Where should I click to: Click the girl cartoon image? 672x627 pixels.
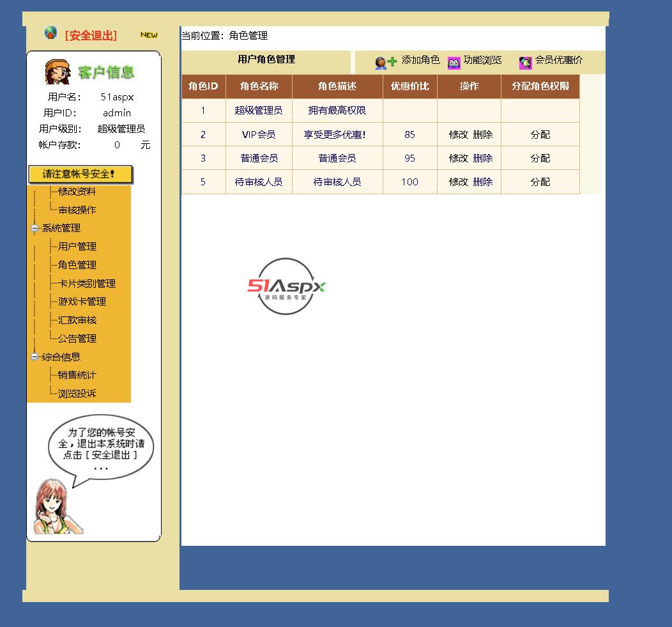(57, 506)
